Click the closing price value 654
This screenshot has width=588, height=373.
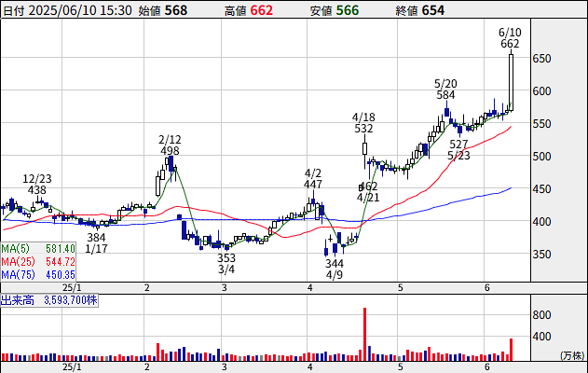433,10
